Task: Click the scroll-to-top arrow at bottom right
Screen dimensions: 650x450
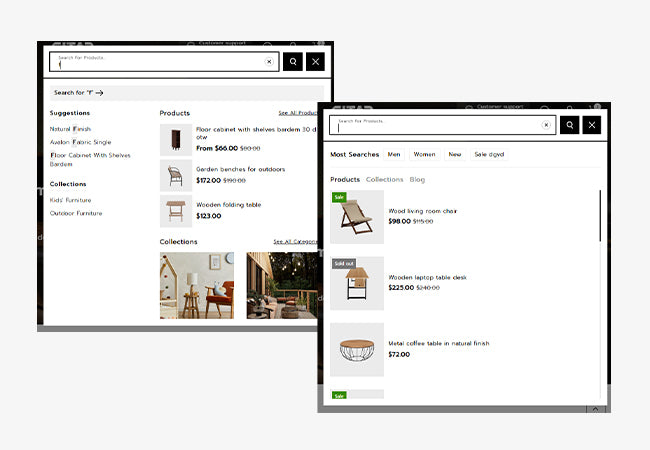Action: (x=594, y=408)
